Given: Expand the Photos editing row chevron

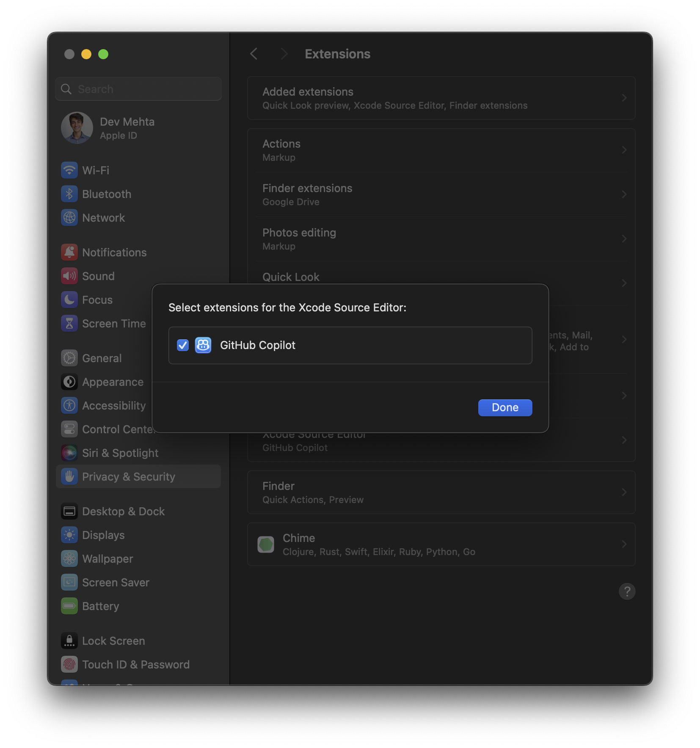Looking at the screenshot, I should pos(624,239).
